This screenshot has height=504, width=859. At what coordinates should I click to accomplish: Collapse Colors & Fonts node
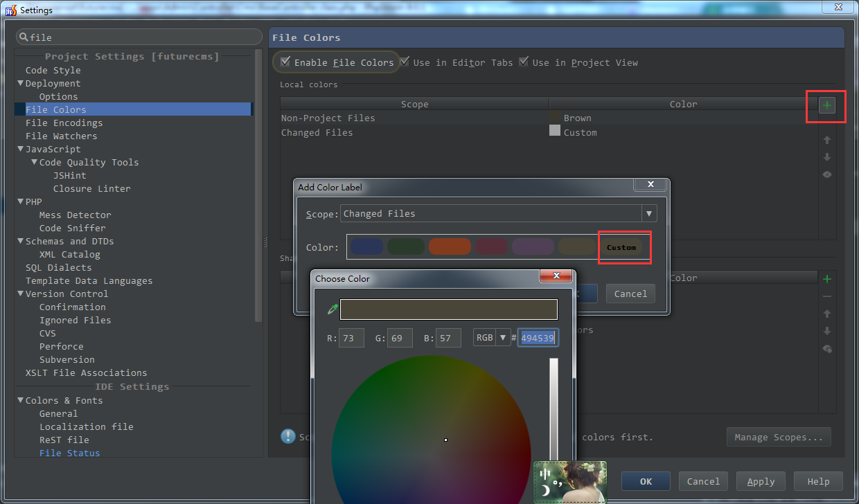coord(20,400)
